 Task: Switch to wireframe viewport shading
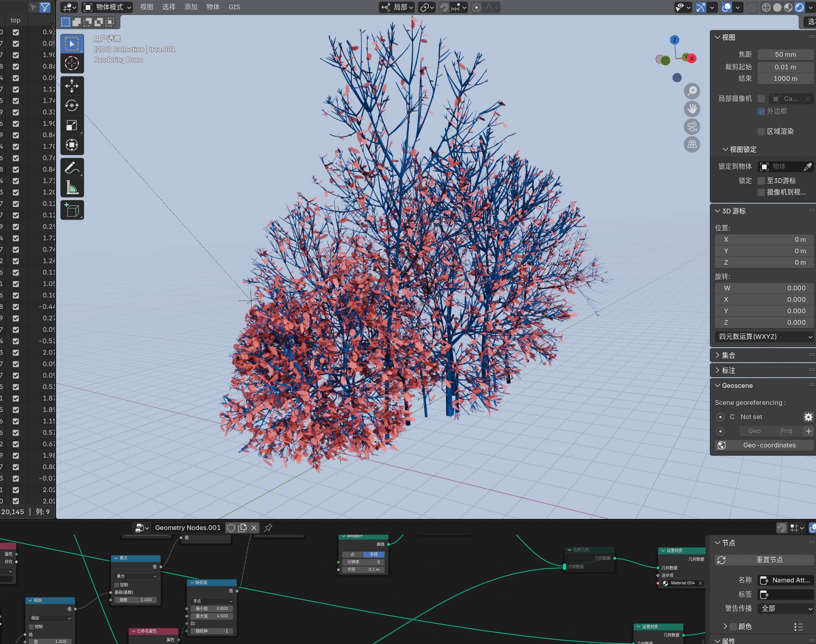pos(766,7)
